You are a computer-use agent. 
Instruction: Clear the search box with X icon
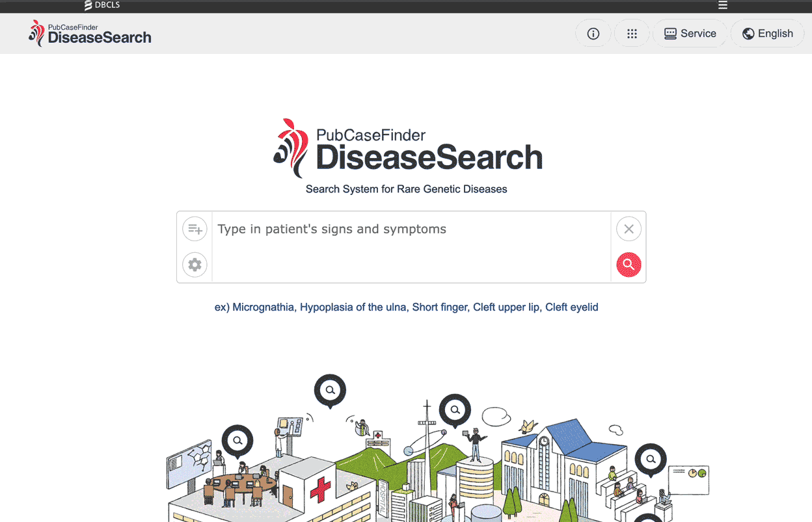pyautogui.click(x=629, y=229)
